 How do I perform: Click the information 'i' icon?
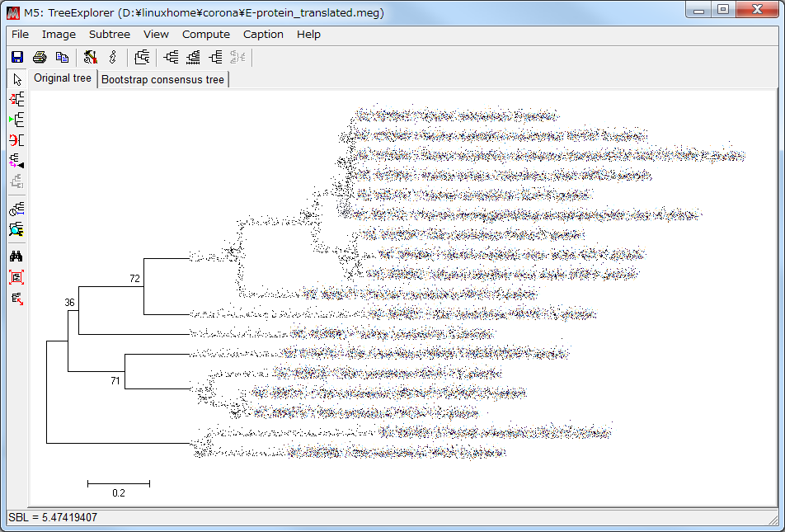[x=112, y=57]
